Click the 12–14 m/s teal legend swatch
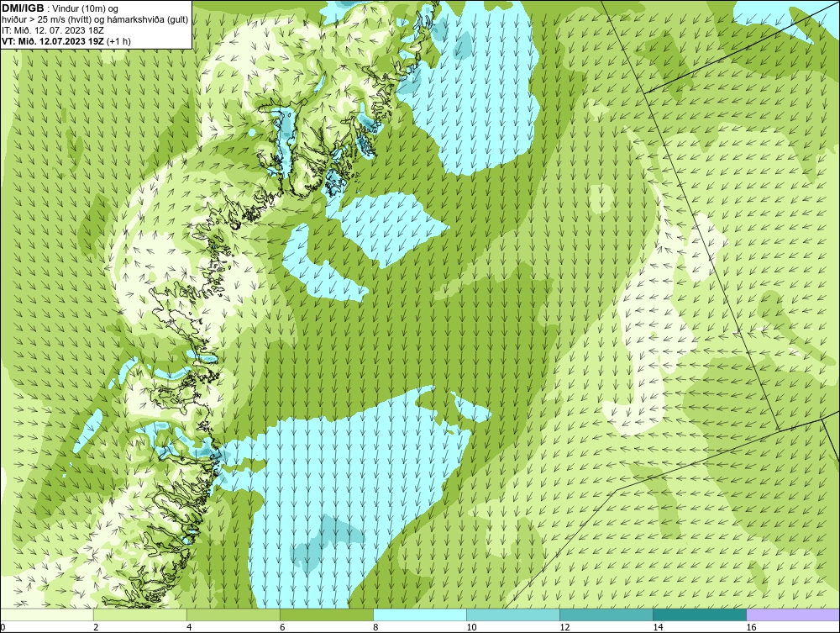840x633 pixels. (606, 615)
